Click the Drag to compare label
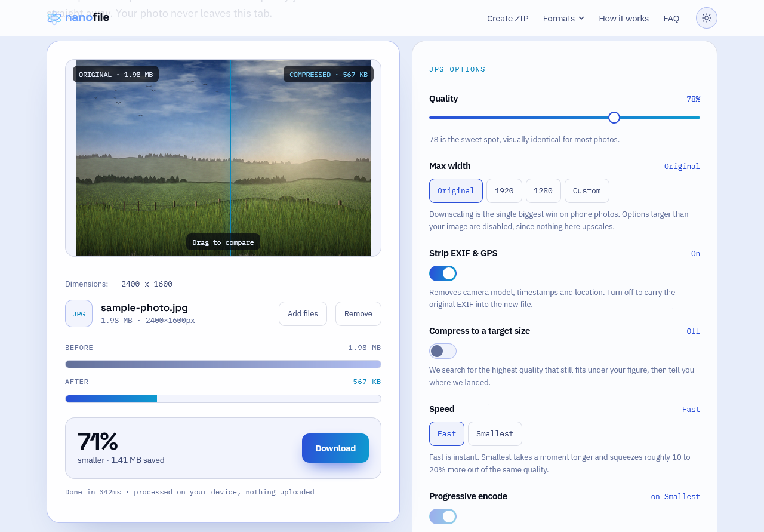This screenshot has width=764, height=532. [223, 242]
